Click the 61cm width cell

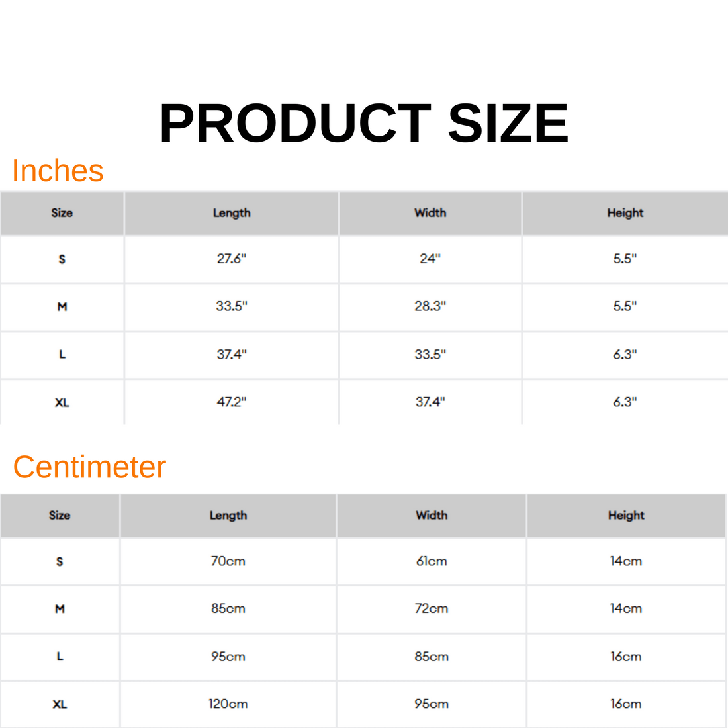coord(432,561)
